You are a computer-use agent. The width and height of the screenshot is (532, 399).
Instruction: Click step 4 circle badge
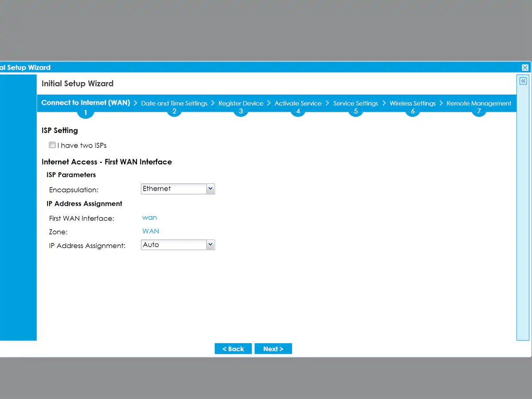click(x=298, y=111)
